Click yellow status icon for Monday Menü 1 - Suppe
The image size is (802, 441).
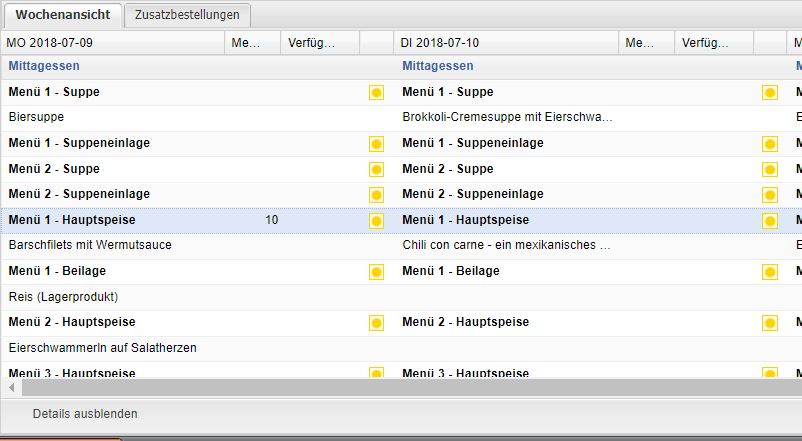click(x=376, y=93)
